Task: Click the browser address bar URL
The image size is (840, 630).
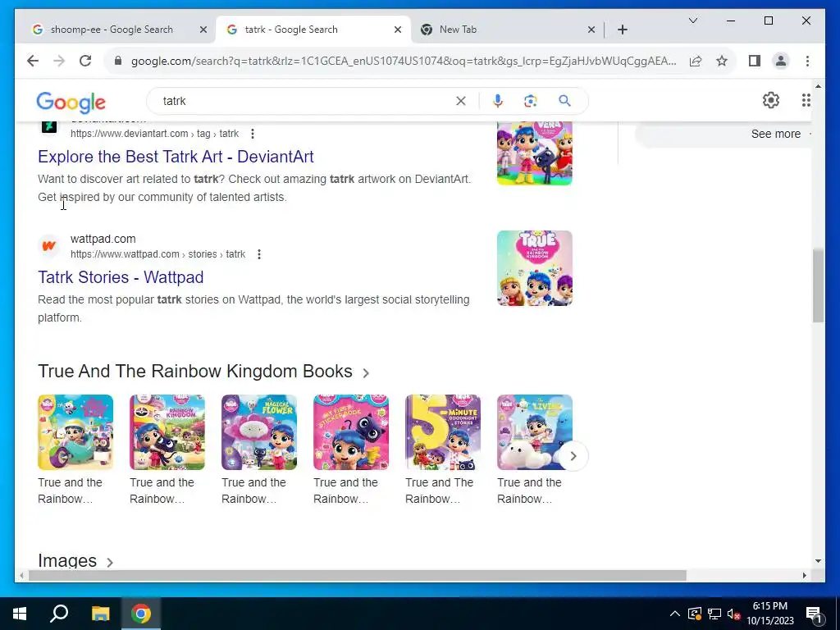Action: [404, 61]
